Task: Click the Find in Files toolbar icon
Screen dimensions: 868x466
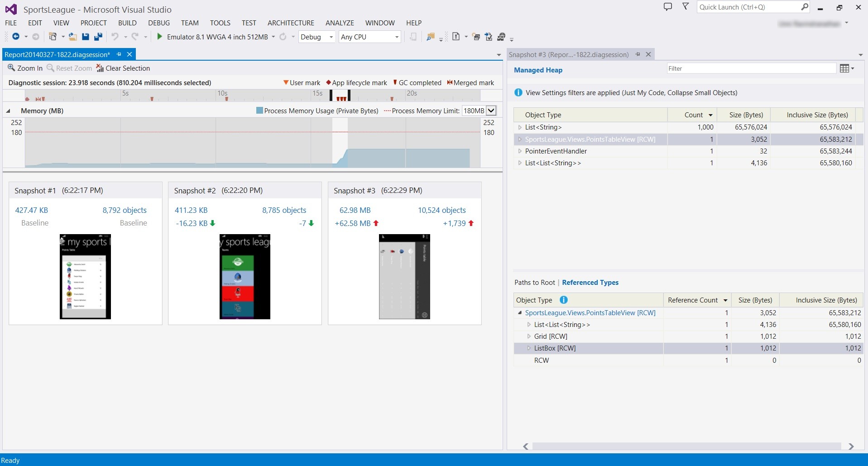Action: 431,37
